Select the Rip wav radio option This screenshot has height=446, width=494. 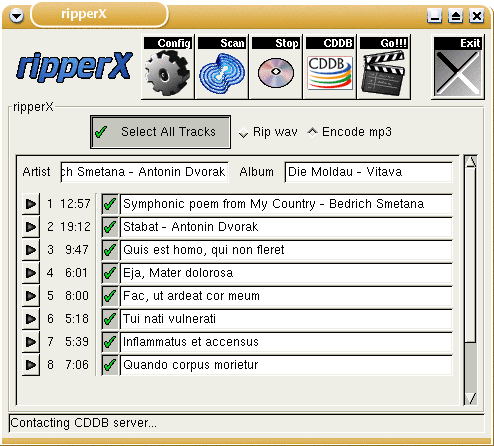244,133
